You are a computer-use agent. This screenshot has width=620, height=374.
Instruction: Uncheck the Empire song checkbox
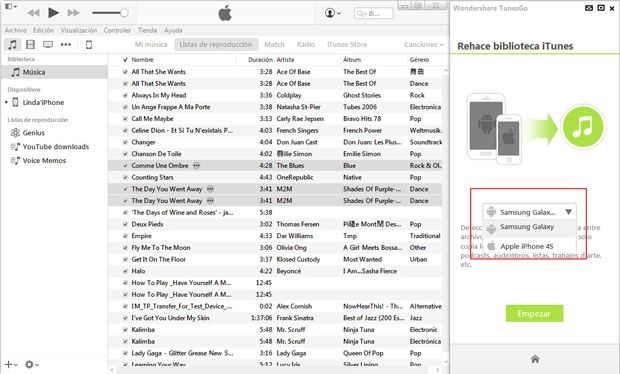125,236
